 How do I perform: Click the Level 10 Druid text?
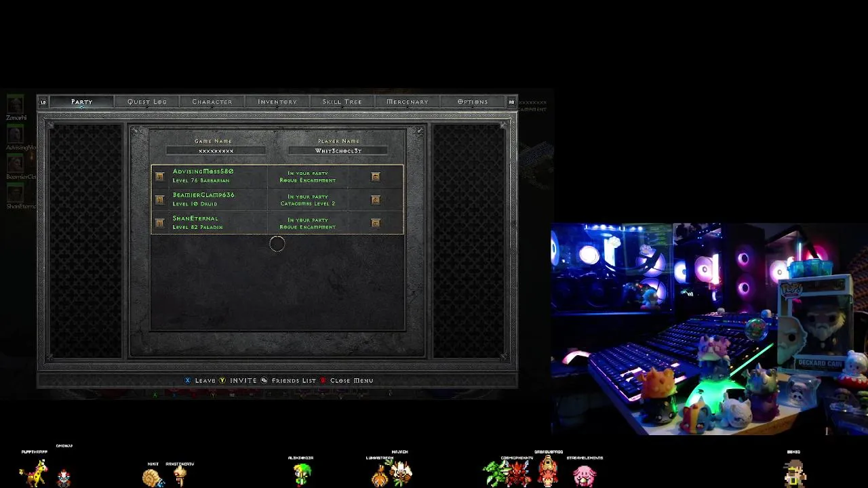pos(195,203)
